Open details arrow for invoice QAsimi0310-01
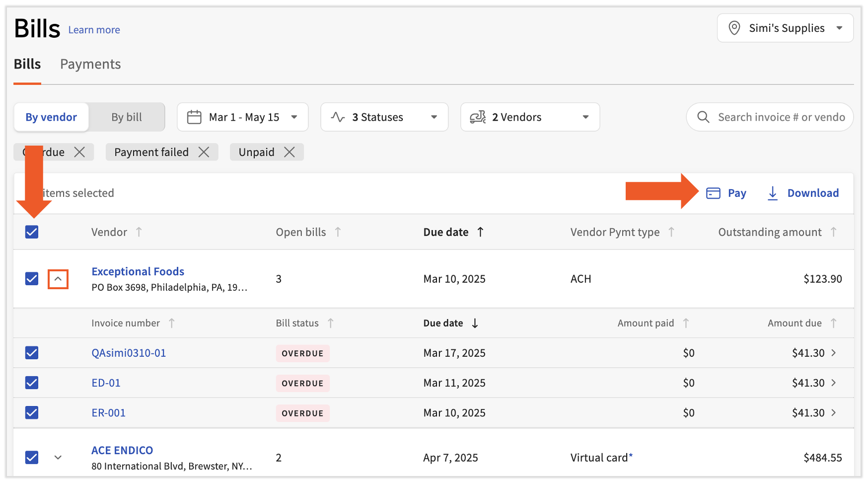Image resolution: width=868 pixels, height=484 pixels. click(x=834, y=353)
